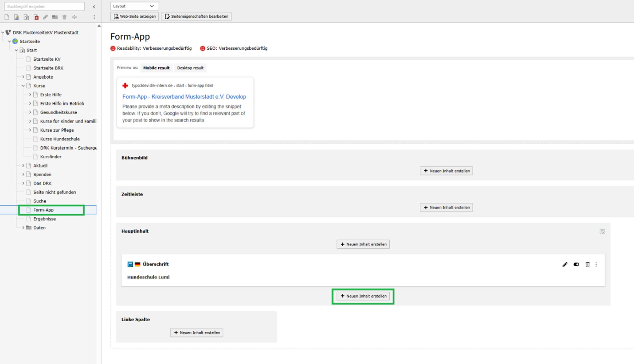
Task: Click the new standard page icon
Action: (x=7, y=17)
